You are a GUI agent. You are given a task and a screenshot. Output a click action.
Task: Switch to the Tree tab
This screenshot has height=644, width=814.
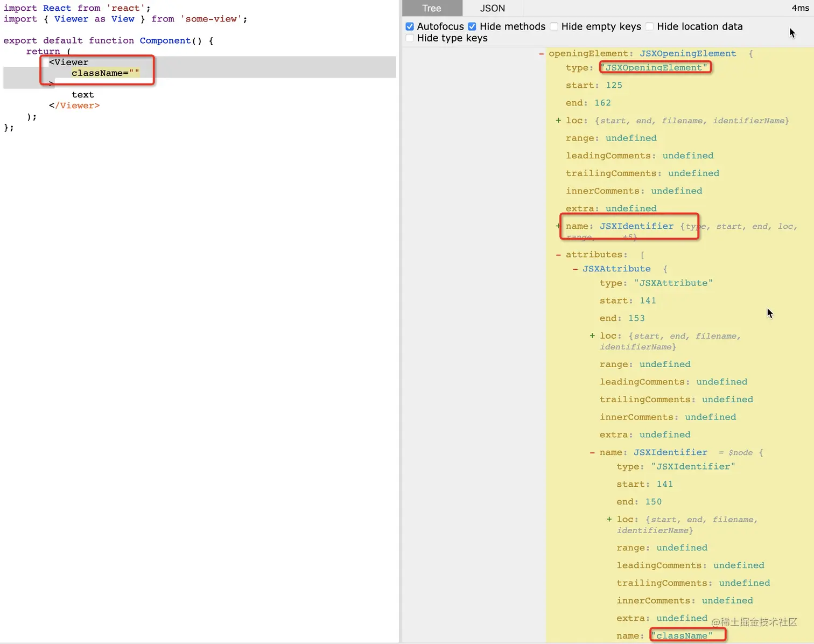(x=432, y=8)
